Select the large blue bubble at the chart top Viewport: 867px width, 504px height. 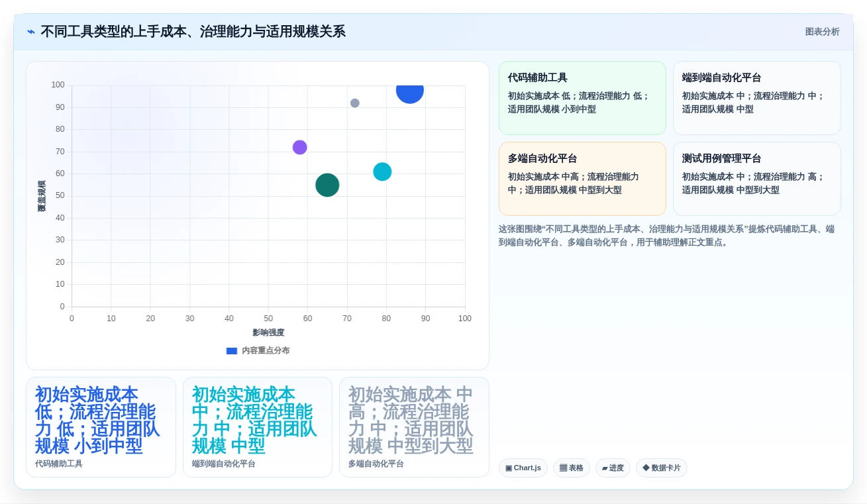tap(410, 91)
